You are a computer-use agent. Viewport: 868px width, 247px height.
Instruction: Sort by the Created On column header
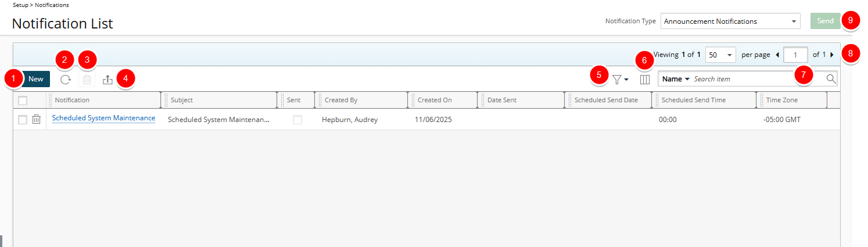[435, 100]
